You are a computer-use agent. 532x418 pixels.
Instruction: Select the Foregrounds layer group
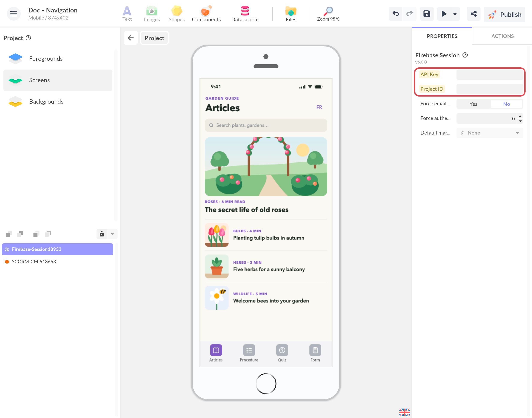(x=58, y=59)
